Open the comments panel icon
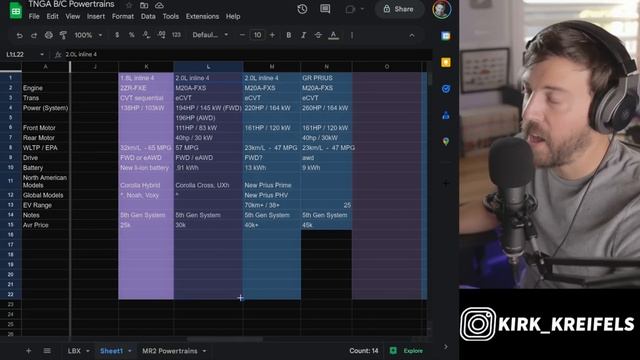 325,9
